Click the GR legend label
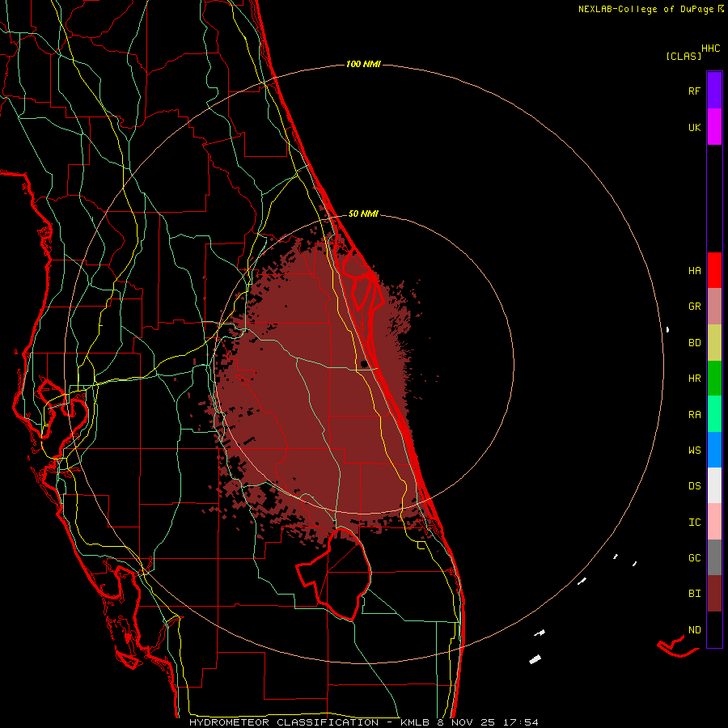Image resolution: width=728 pixels, height=728 pixels. pos(694,307)
